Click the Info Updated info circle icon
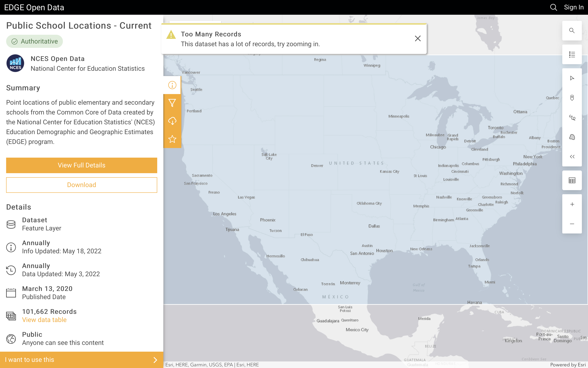Viewport: 588px width, 368px height. (11, 247)
